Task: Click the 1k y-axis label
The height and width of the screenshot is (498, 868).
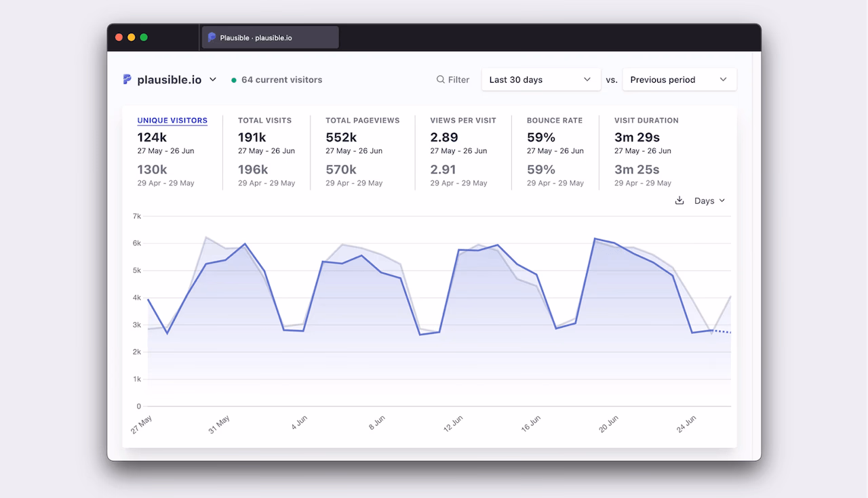Action: 137,379
